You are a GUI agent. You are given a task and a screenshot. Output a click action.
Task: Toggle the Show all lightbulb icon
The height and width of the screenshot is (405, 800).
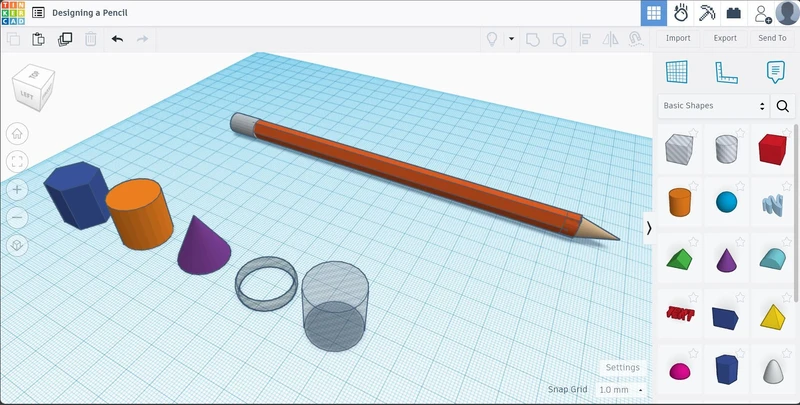click(492, 39)
